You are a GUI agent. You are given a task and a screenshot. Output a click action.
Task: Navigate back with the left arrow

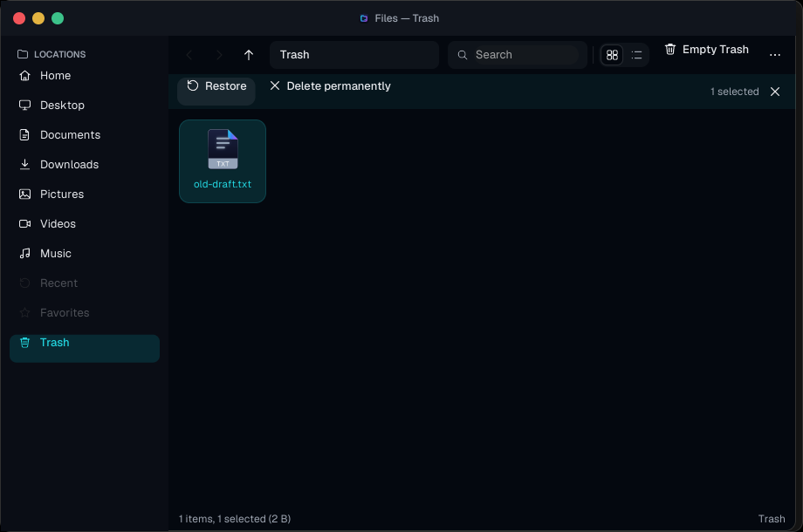click(189, 55)
